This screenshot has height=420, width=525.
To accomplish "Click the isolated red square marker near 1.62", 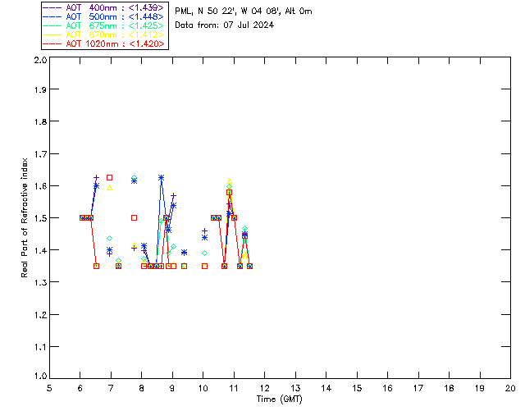I will click(x=109, y=178).
